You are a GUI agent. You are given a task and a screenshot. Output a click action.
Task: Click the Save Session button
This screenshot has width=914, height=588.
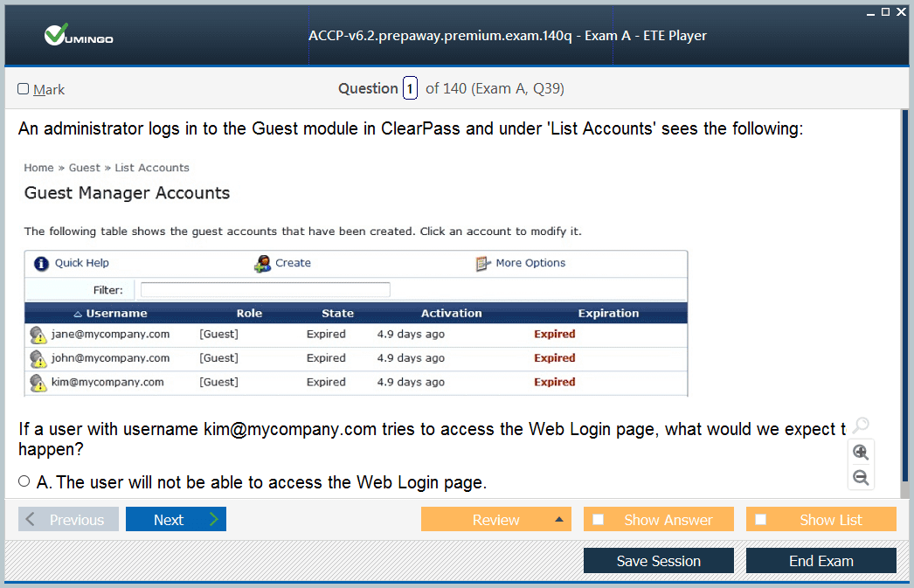point(659,561)
